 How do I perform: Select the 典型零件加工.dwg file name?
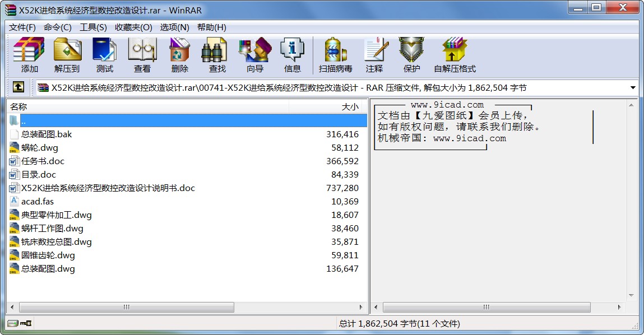pyautogui.click(x=56, y=215)
